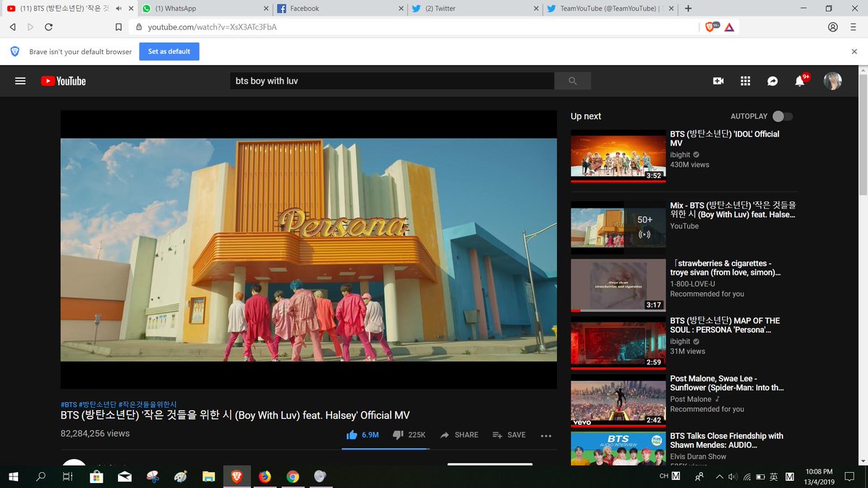Switch to the (2) Twitter tab
Screen dimensions: 868x488
coord(474,9)
